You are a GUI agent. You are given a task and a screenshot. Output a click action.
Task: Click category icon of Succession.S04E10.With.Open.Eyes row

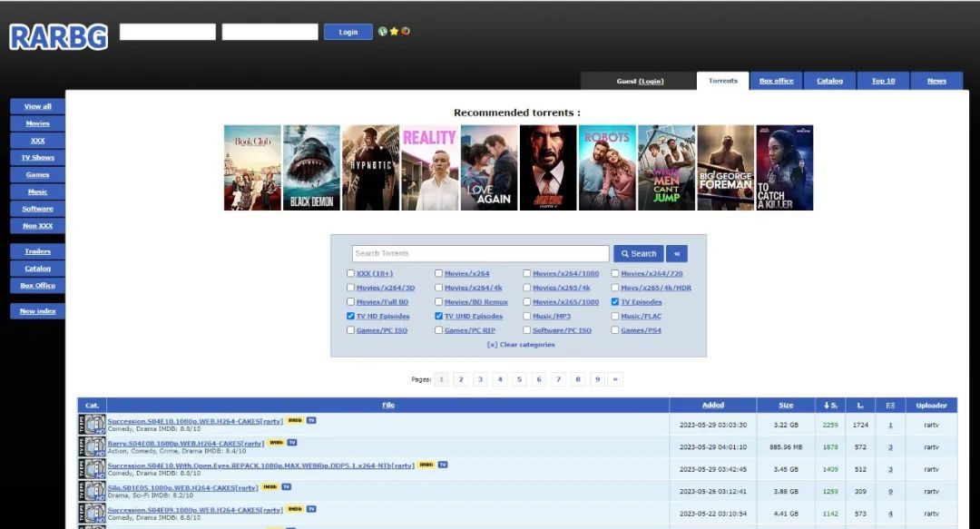(92, 469)
